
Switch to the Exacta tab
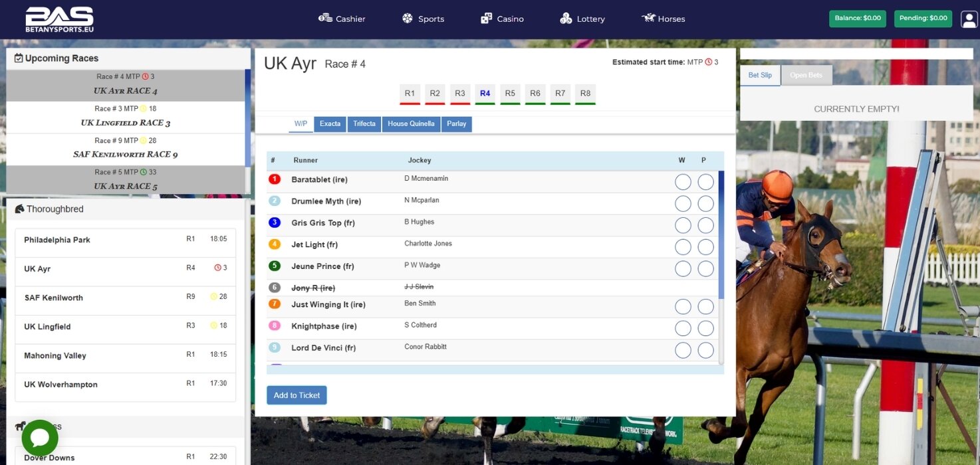330,124
